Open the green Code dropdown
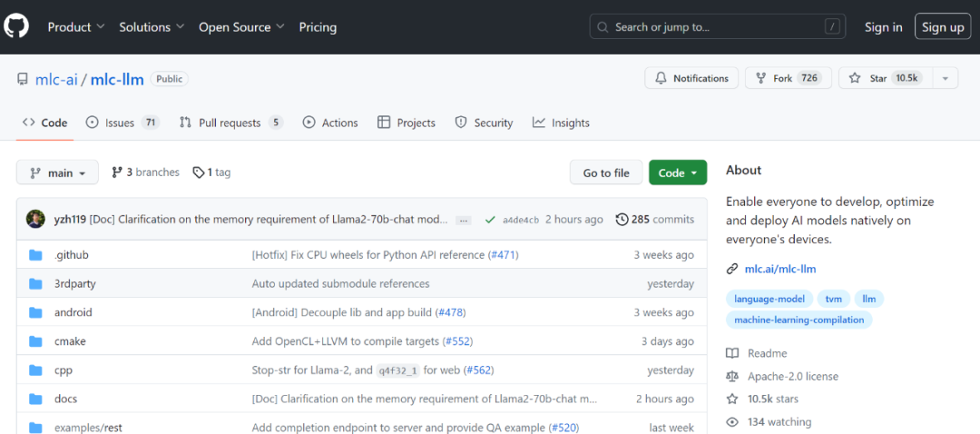 pyautogui.click(x=678, y=173)
